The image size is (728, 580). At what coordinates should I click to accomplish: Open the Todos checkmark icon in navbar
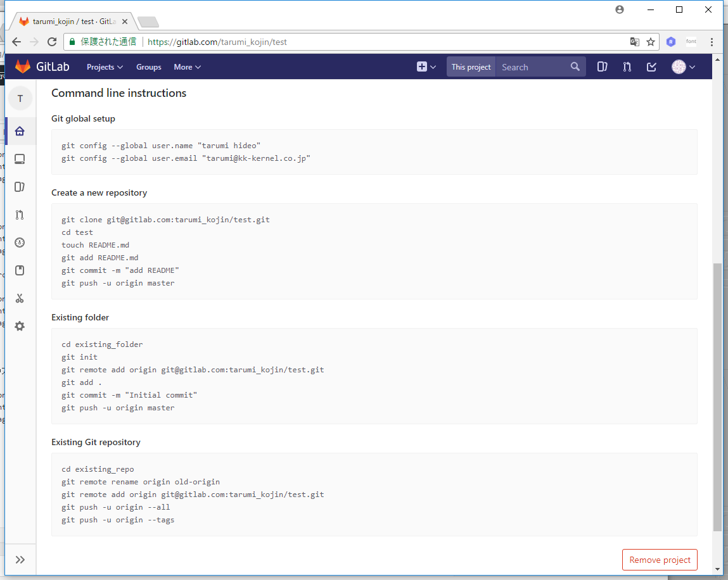(x=651, y=66)
